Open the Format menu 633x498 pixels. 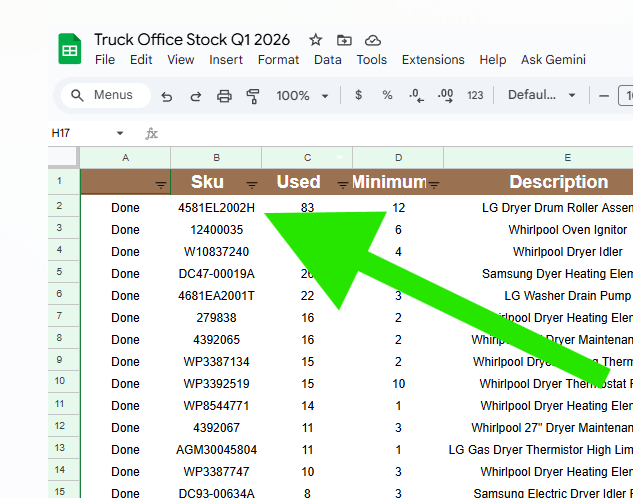[278, 60]
